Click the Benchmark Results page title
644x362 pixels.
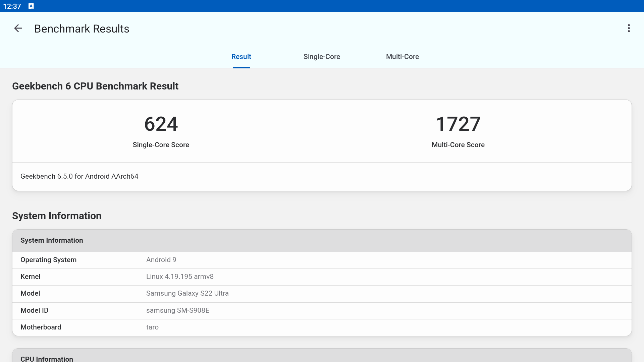(82, 28)
